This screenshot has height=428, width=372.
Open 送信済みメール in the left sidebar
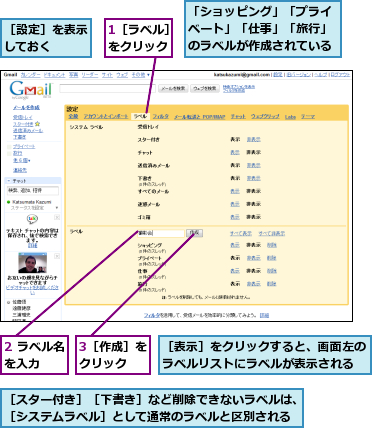28,130
